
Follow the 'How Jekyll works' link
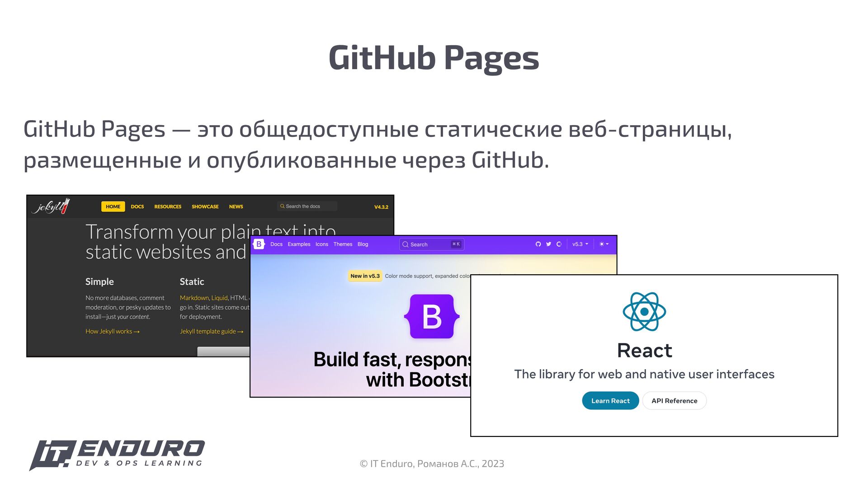pyautogui.click(x=113, y=331)
